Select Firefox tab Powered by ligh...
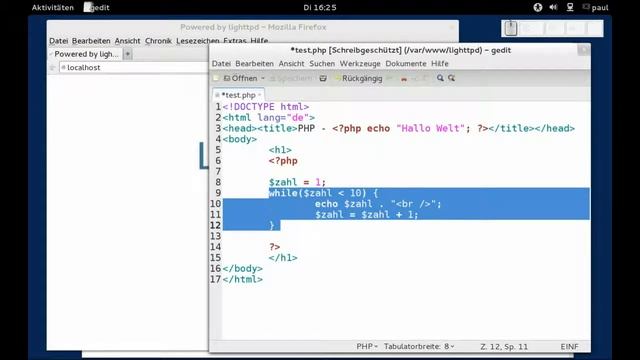This screenshot has width=640, height=360. coord(85,54)
